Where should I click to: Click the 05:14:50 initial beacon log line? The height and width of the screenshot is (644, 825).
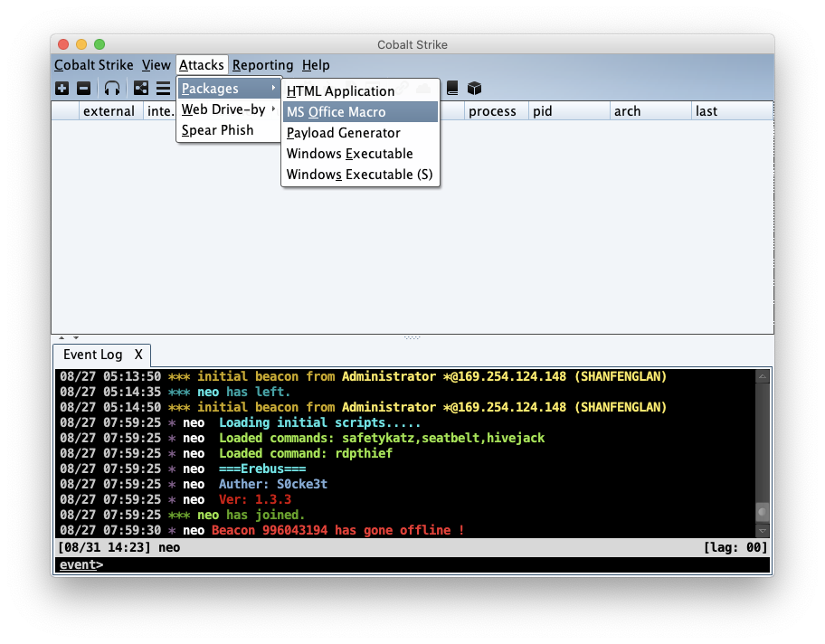click(363, 407)
